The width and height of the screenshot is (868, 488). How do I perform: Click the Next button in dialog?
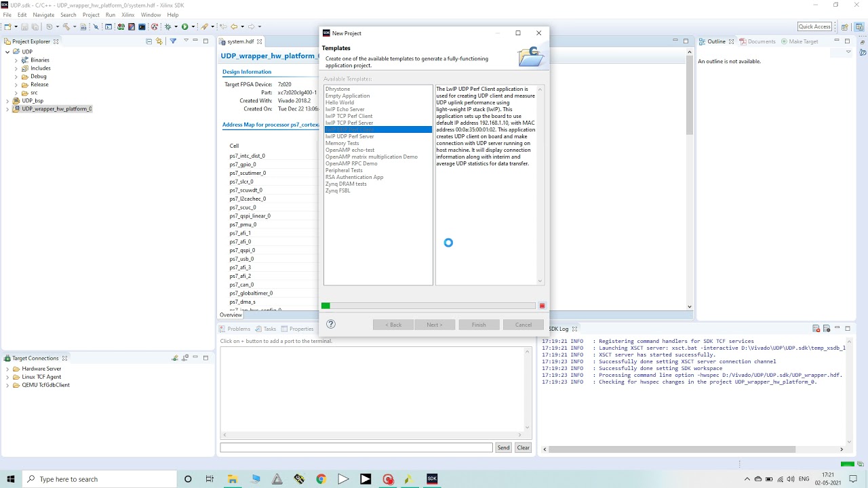(434, 325)
